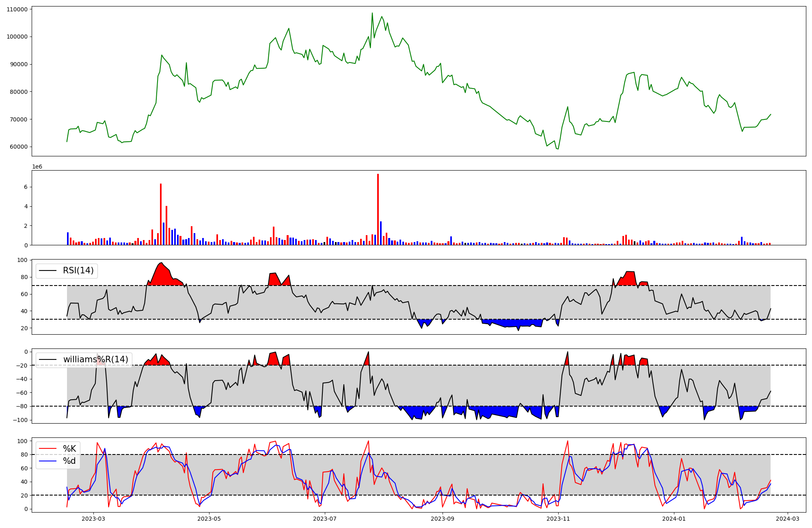Click the 100000 price axis tick
Image resolution: width=812 pixels, height=528 pixels.
(17, 37)
